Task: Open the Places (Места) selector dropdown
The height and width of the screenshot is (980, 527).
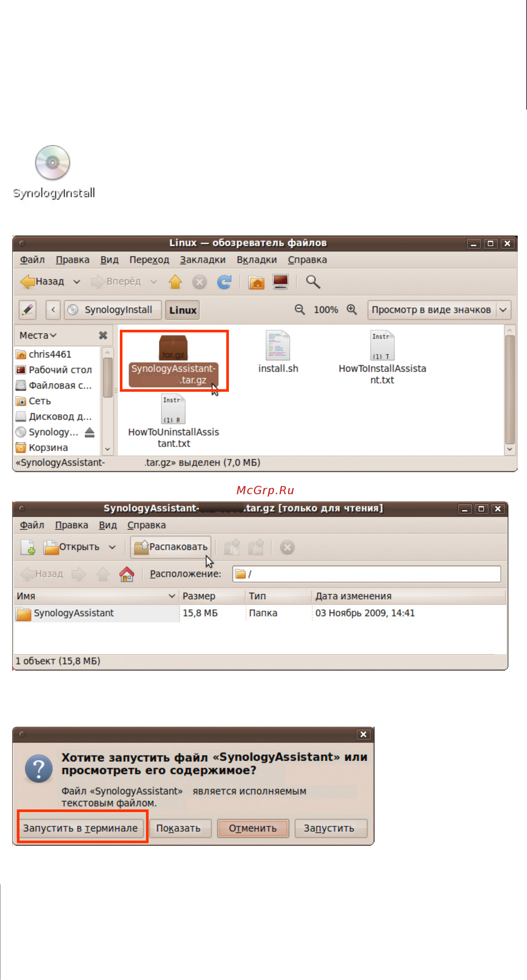Action: tap(38, 335)
